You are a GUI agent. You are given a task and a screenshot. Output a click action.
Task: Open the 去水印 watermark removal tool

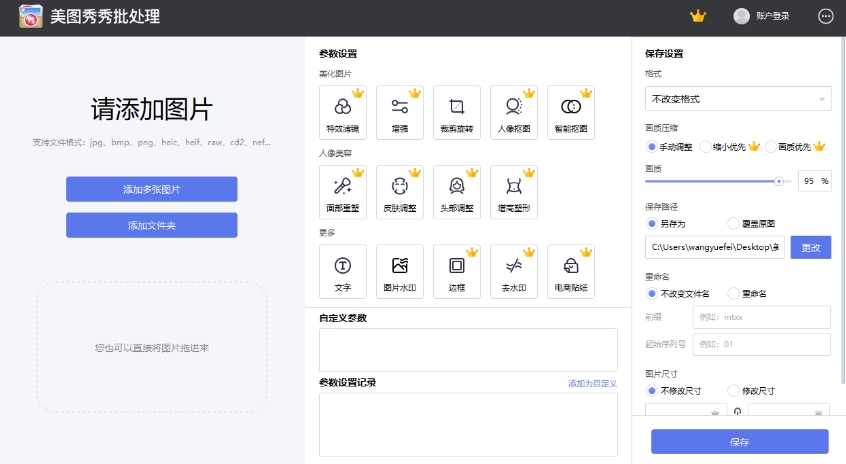[514, 271]
